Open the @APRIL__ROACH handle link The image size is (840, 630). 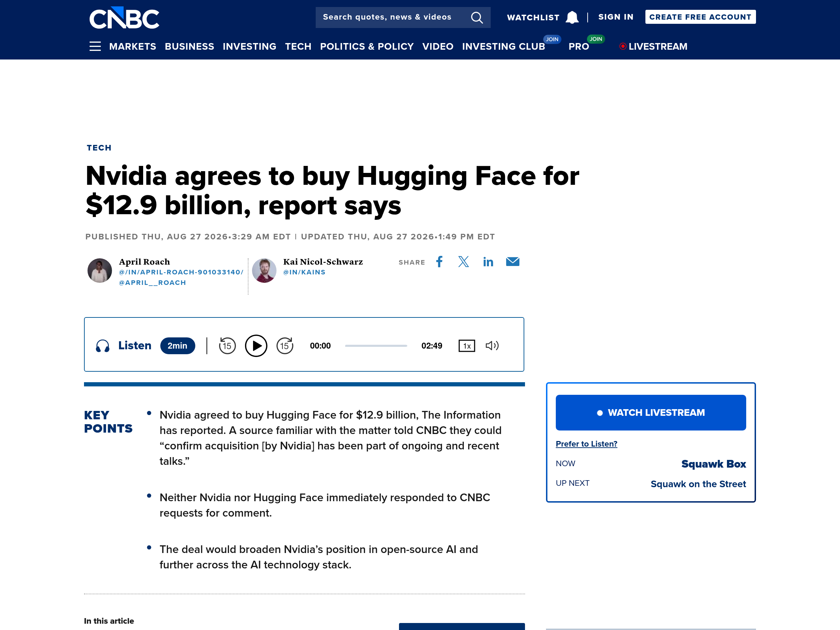click(152, 282)
